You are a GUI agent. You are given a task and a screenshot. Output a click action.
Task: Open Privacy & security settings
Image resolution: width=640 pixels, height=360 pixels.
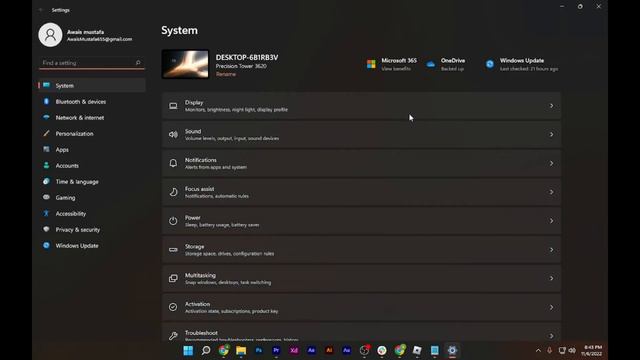click(x=92, y=230)
